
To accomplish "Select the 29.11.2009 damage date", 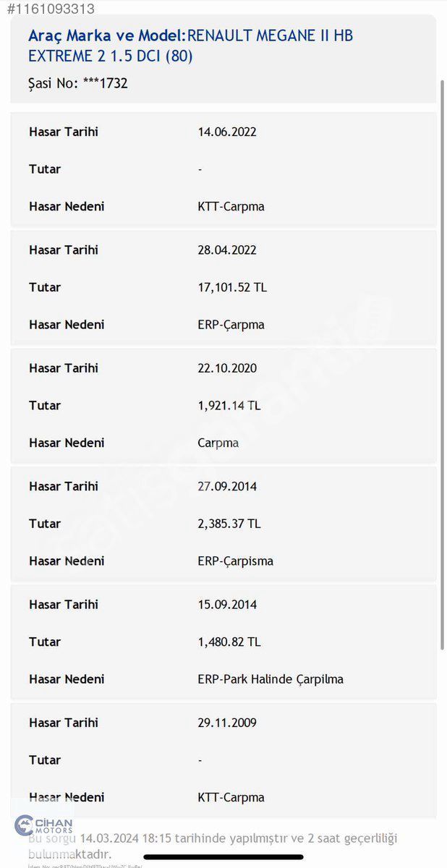I will [x=227, y=723].
